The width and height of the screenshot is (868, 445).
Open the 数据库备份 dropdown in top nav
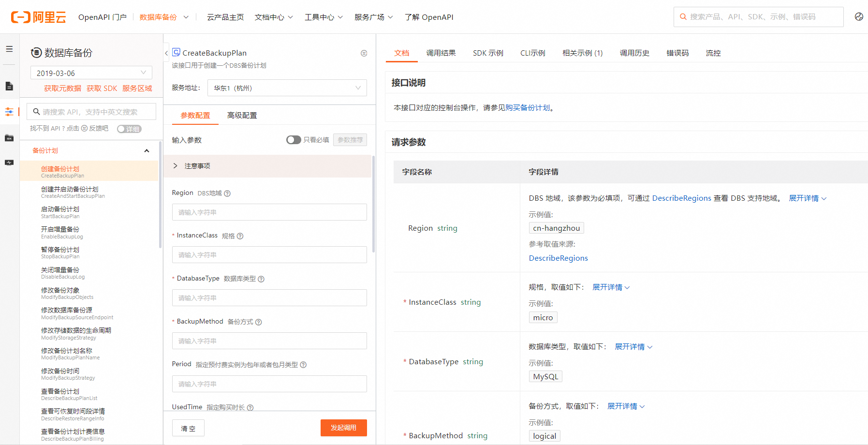click(164, 17)
